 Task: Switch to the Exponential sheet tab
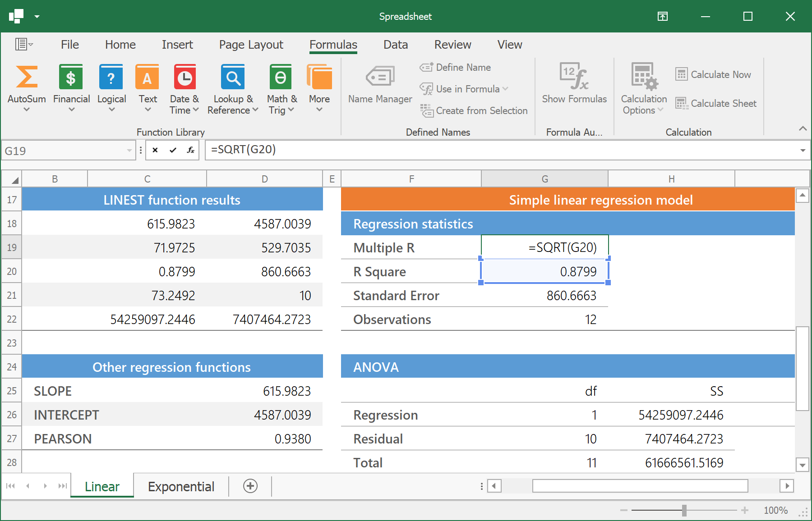point(181,487)
